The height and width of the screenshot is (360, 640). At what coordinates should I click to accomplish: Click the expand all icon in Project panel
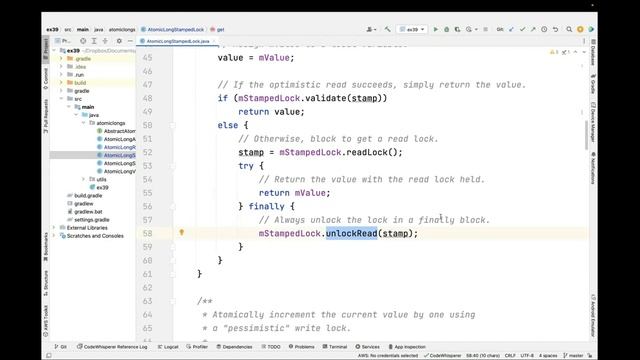pos(94,41)
